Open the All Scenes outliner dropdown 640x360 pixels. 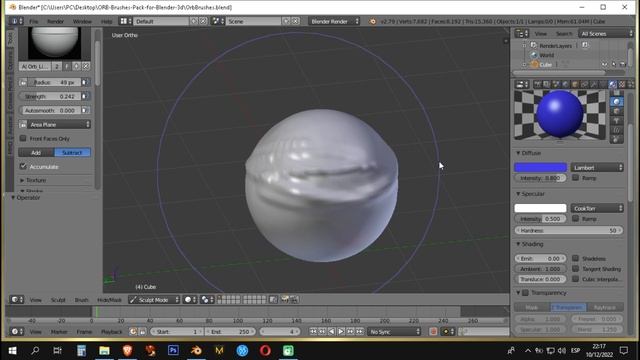(606, 33)
